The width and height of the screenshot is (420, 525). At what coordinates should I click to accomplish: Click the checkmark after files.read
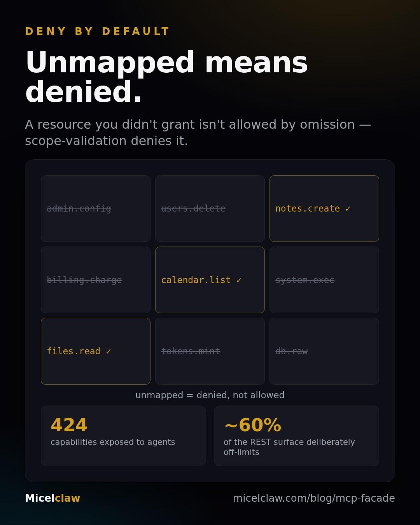pos(108,352)
